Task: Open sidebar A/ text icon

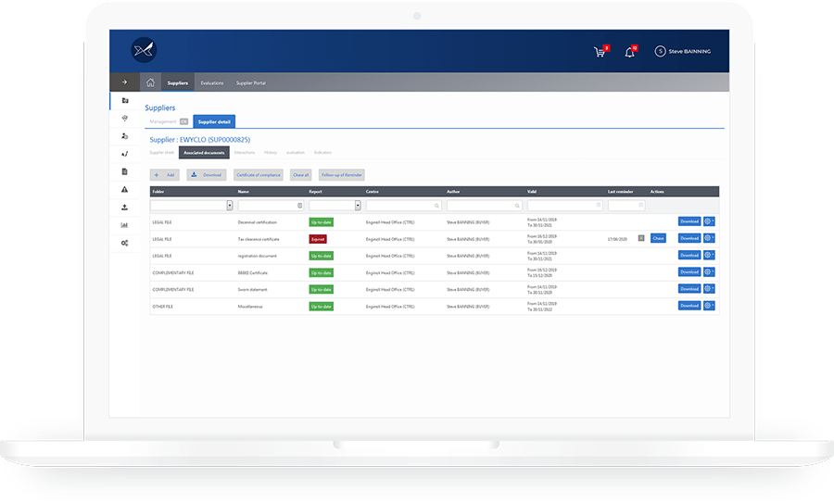Action: tap(124, 154)
